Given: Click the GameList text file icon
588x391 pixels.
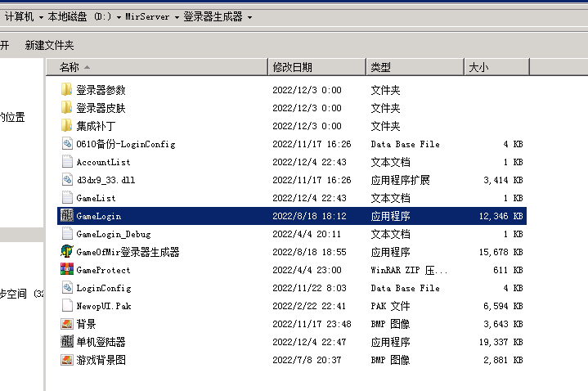Looking at the screenshot, I should click(x=67, y=198).
